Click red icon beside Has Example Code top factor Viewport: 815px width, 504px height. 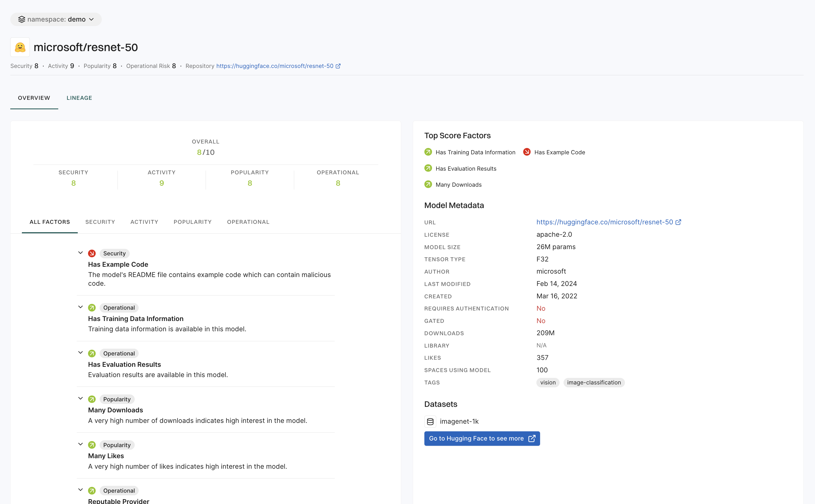(x=527, y=152)
